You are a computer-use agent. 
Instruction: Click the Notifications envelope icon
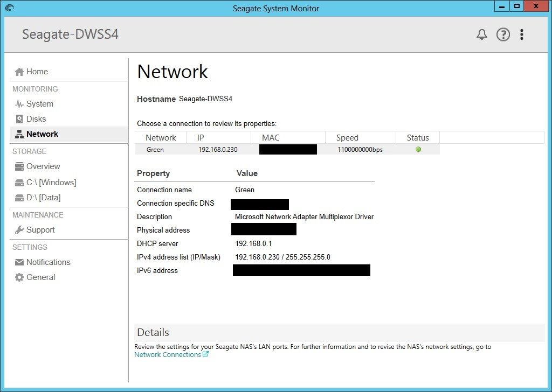(x=19, y=262)
